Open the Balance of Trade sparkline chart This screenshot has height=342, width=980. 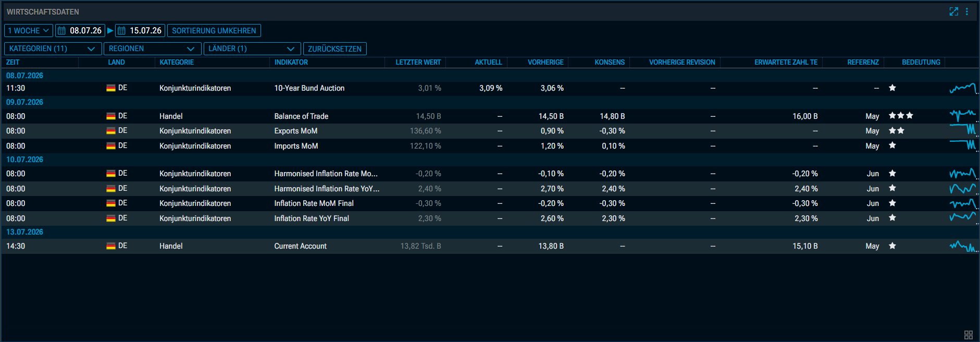click(x=963, y=116)
